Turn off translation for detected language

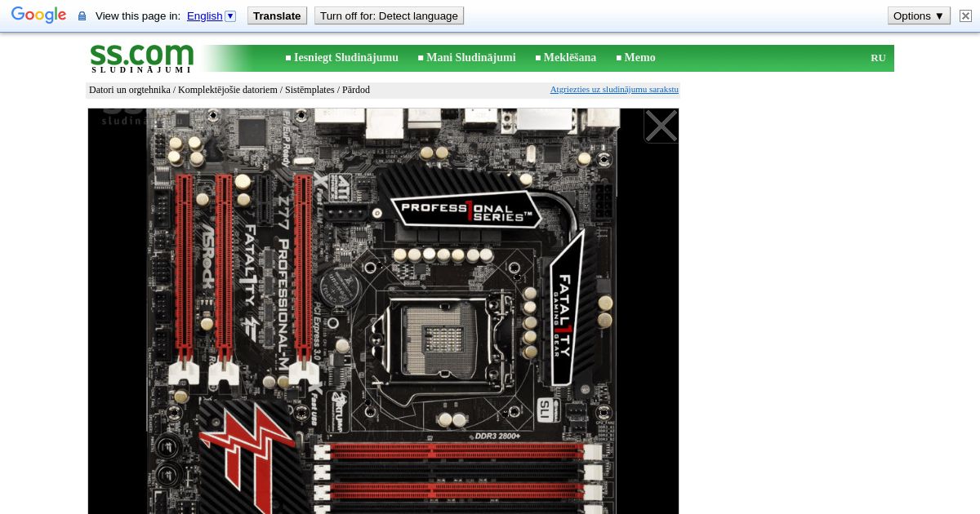coord(389,16)
